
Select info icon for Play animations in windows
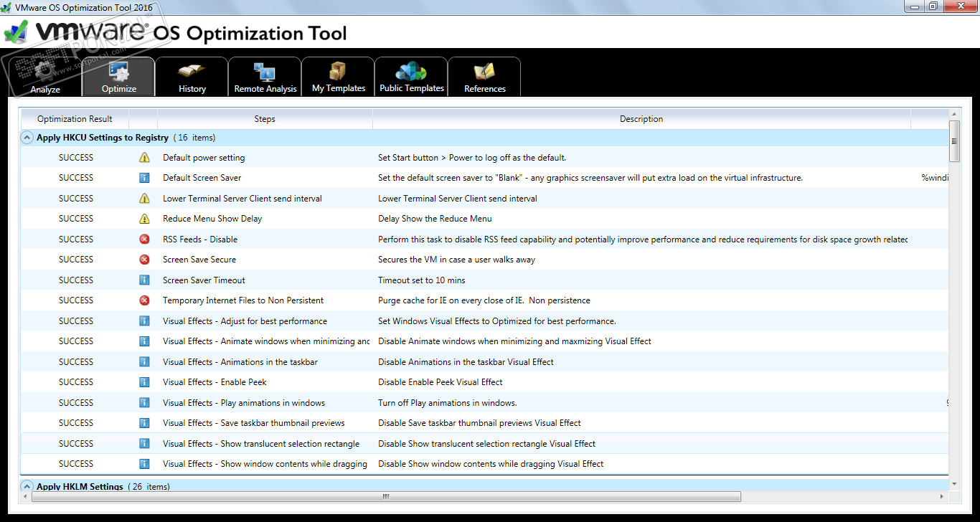click(x=144, y=403)
